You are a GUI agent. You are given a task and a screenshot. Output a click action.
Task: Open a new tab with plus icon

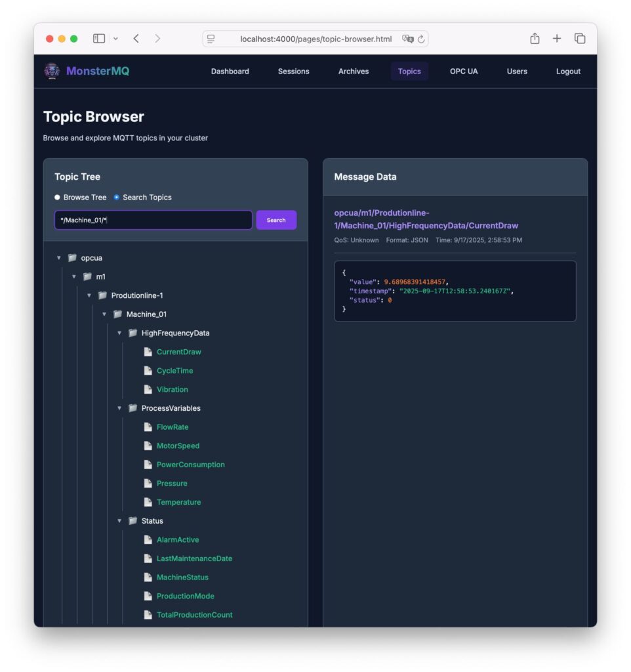pyautogui.click(x=557, y=39)
